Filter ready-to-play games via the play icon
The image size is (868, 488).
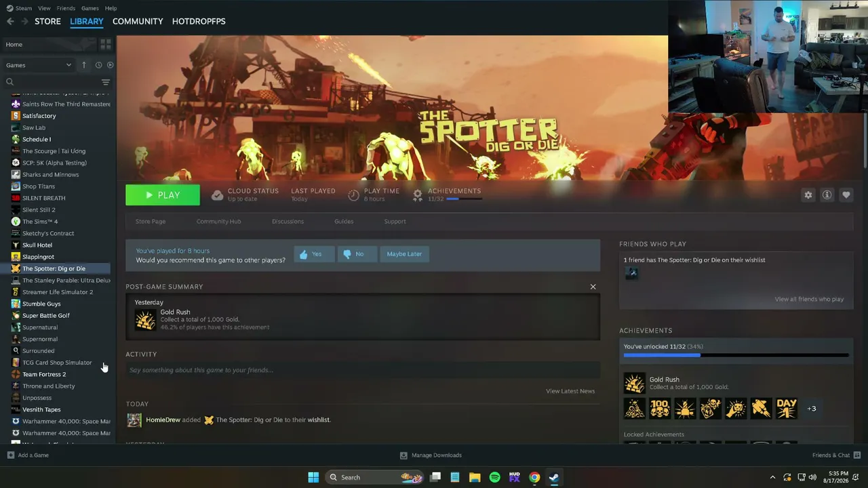point(110,65)
